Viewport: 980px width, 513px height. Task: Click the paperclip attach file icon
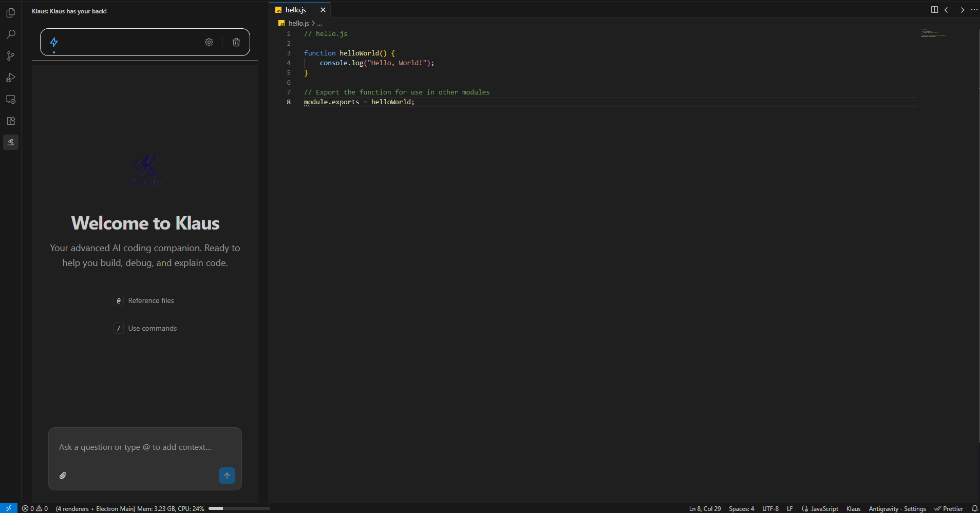point(63,476)
